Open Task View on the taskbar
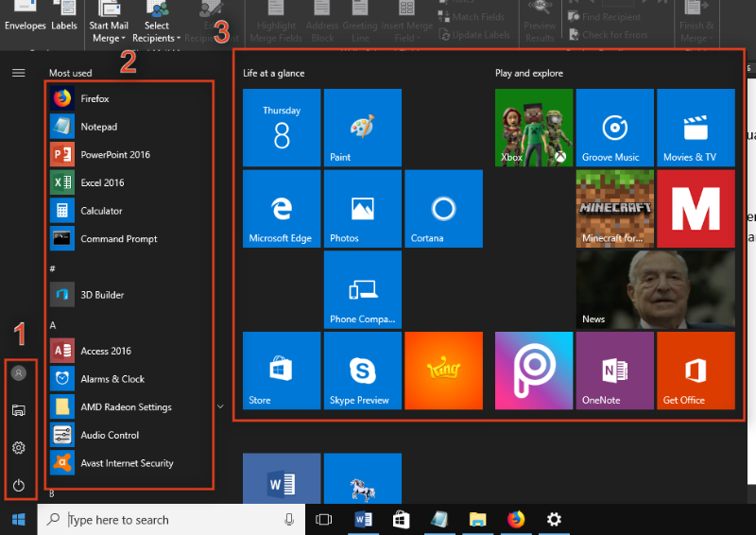The image size is (756, 535). (323, 520)
